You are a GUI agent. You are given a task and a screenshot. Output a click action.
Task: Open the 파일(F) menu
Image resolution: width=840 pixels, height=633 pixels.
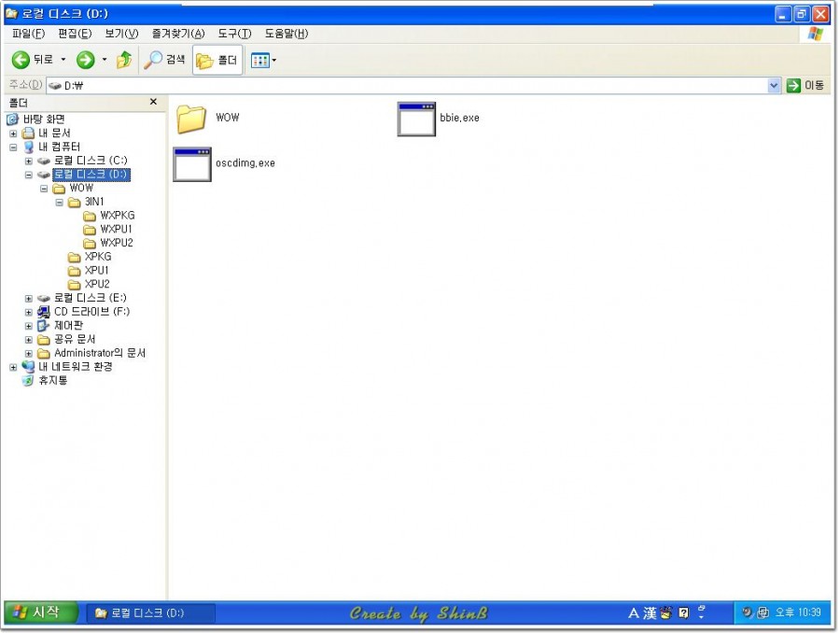pos(28,34)
